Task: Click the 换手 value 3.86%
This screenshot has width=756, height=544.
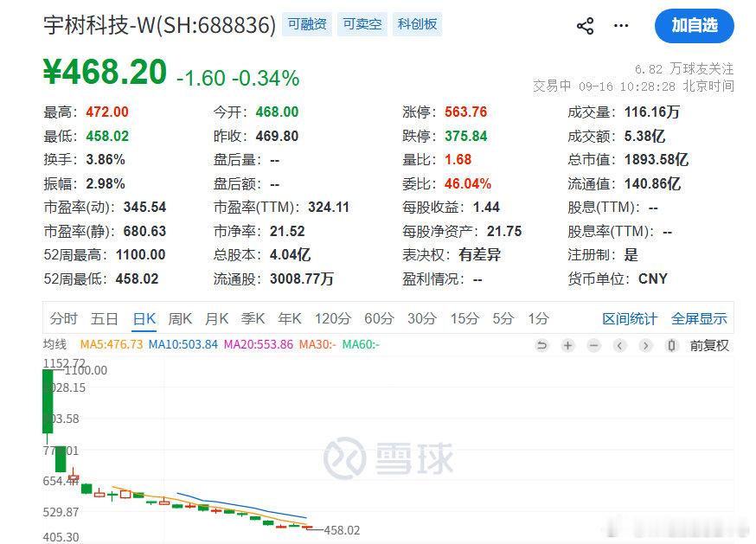Action: [106, 159]
